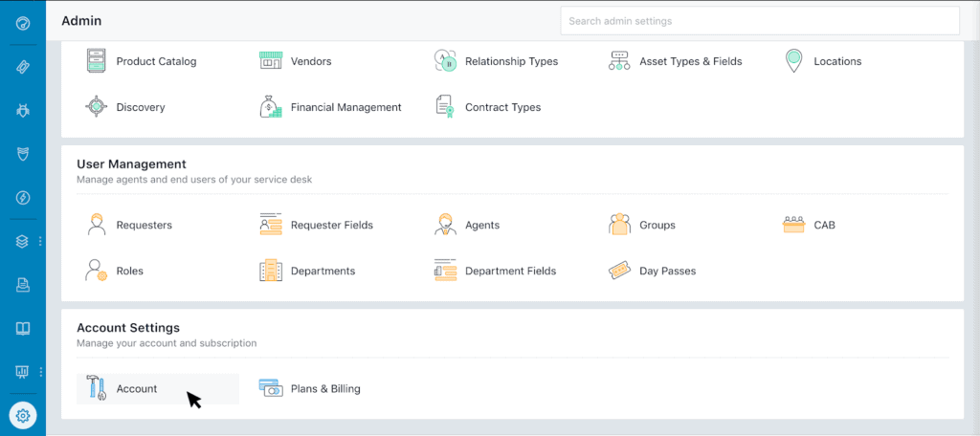
Task: Click the bug-shaped Problems sidebar icon
Action: pyautogui.click(x=23, y=110)
